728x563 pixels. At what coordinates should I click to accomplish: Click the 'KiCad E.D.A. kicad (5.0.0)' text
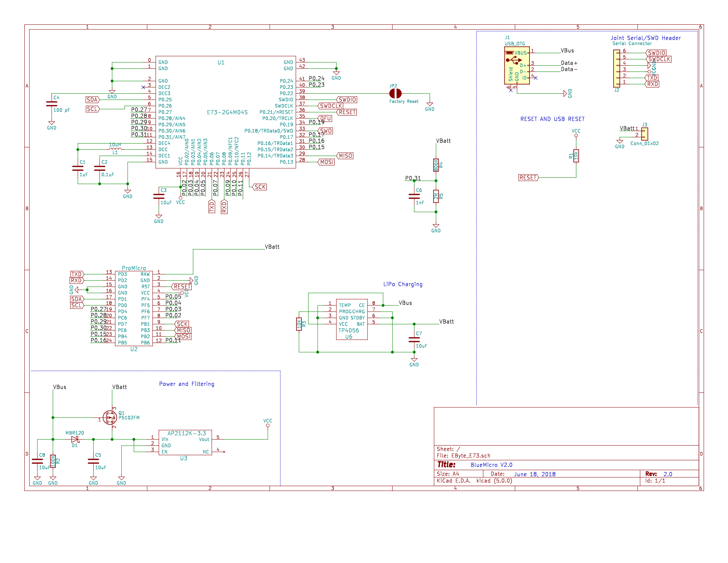pos(475,481)
